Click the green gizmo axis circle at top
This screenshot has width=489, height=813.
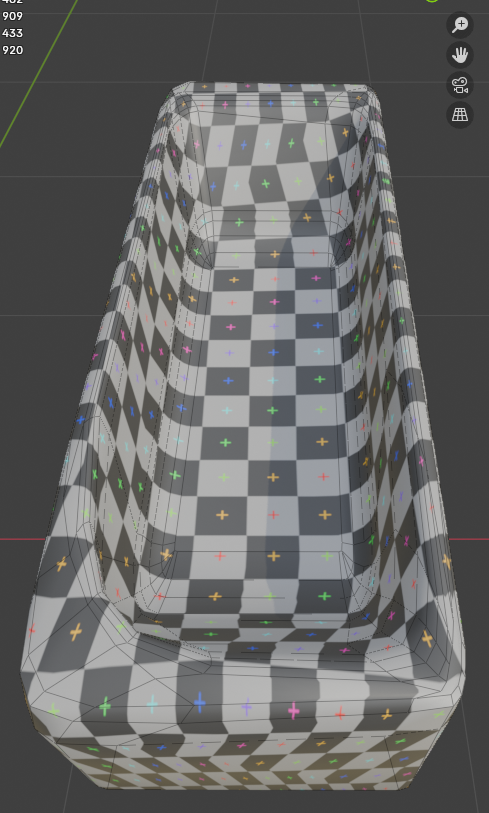431,1
